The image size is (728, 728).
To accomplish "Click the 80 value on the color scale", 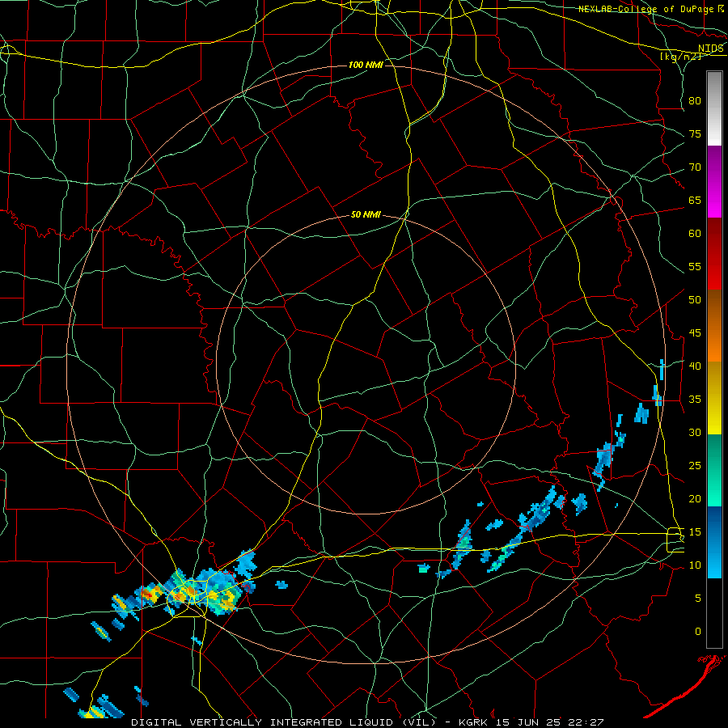I will [695, 101].
